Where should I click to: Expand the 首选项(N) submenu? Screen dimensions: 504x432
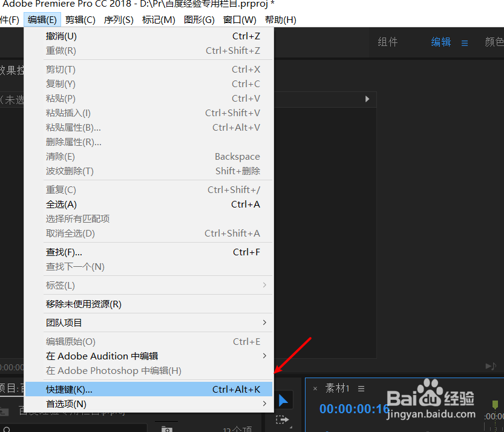[148, 404]
